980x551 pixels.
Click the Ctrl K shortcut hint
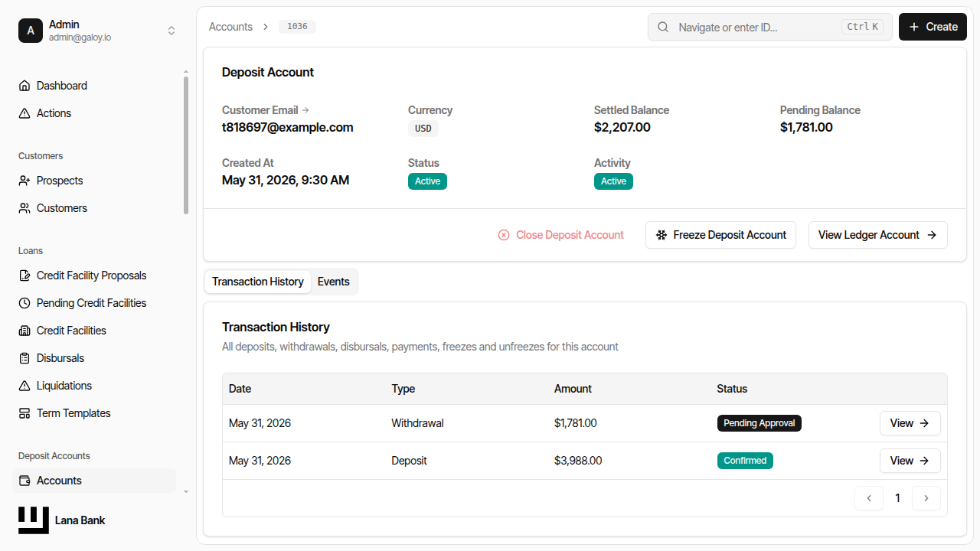click(863, 27)
